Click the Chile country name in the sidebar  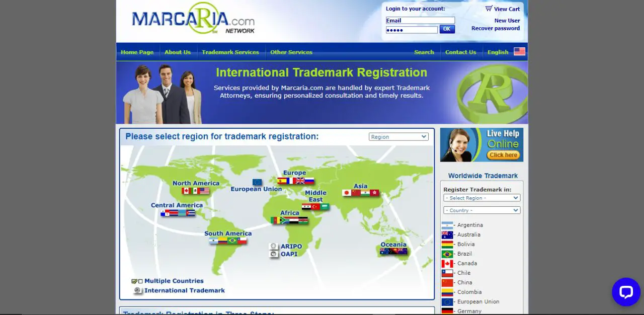pyautogui.click(x=464, y=273)
